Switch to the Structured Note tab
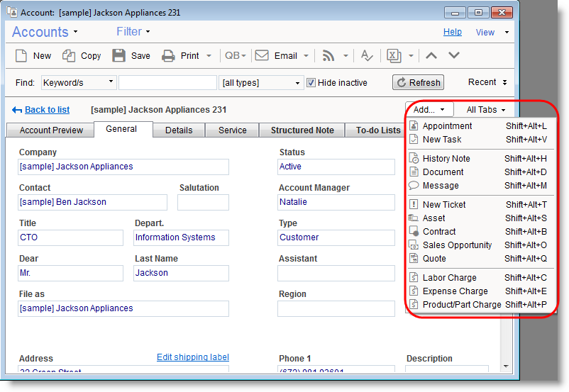Viewport: 569px width, 392px height. tap(302, 130)
